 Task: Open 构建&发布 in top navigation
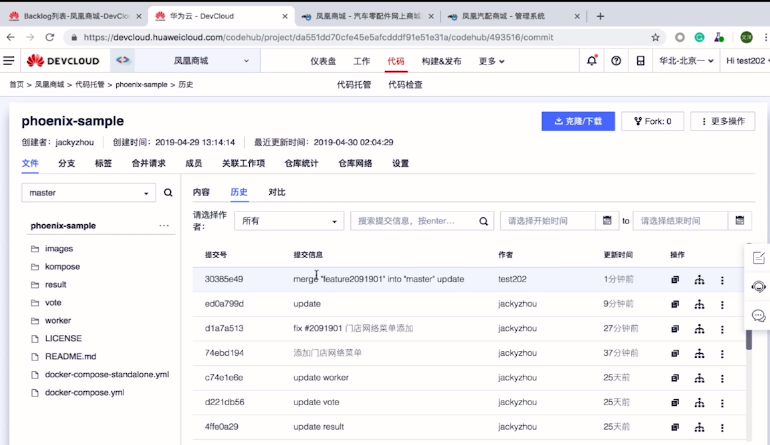pos(441,61)
